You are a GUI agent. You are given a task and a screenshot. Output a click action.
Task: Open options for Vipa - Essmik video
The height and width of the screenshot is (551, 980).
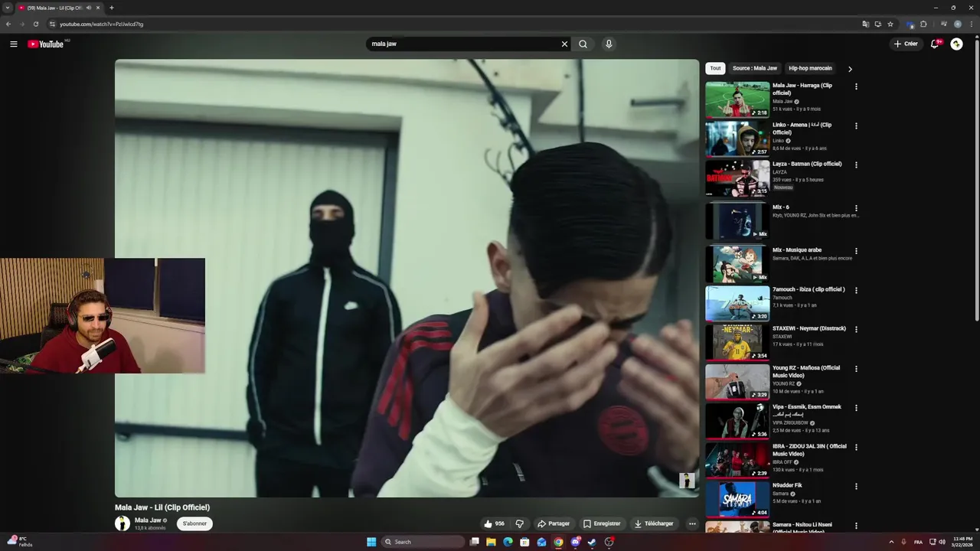coord(856,408)
